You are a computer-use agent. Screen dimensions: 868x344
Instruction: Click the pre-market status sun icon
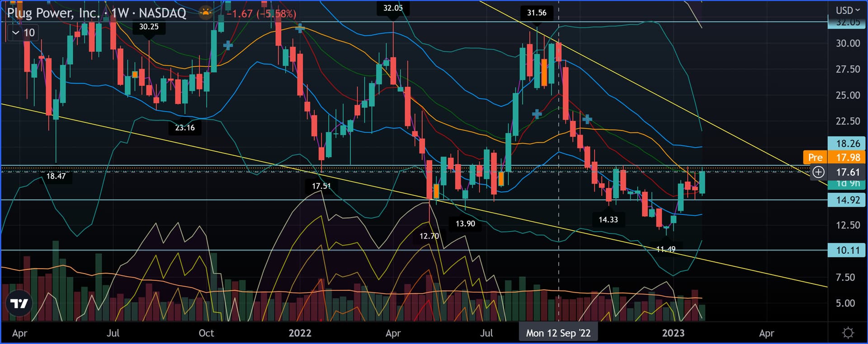[x=206, y=13]
